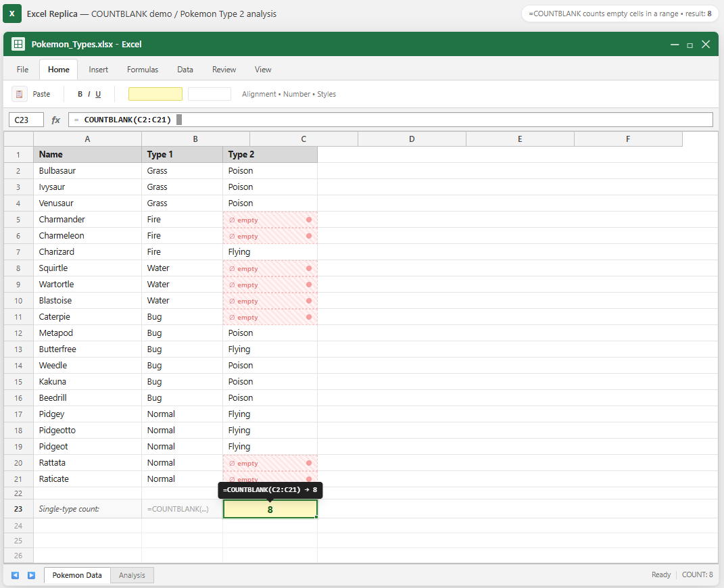Select result cell C23 showing 8
This screenshot has width=724, height=588.
(270, 509)
